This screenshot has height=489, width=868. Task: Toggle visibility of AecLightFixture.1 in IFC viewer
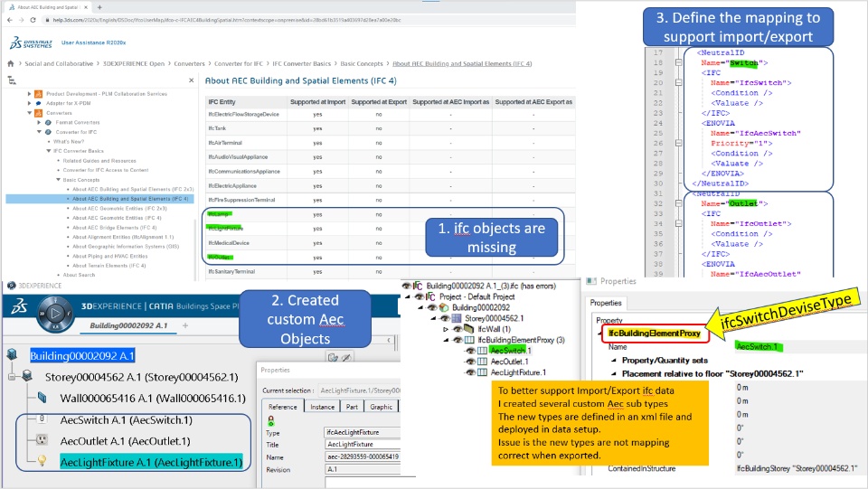coord(470,372)
